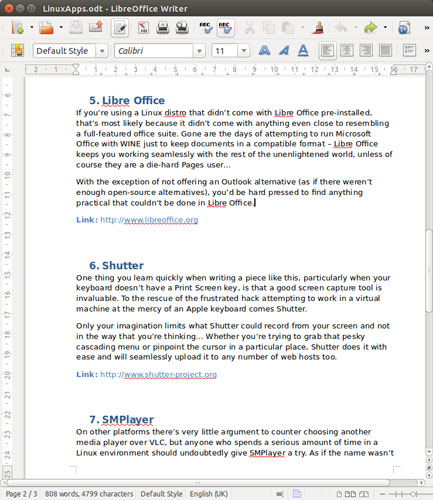Open the font size dropdown arrow

[x=244, y=51]
